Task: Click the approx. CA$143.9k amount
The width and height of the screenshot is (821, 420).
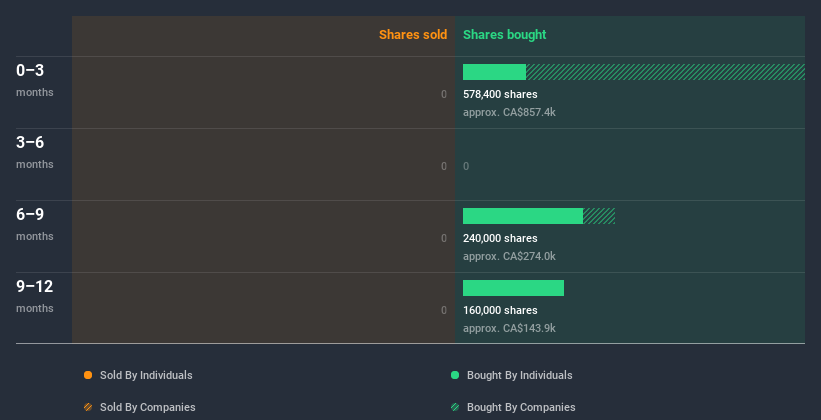Action: coord(509,328)
